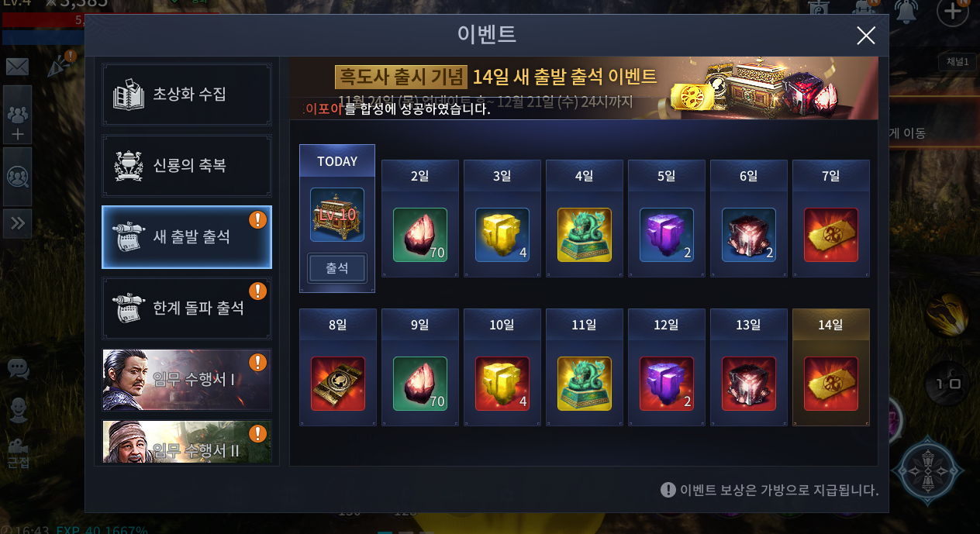Click the 출석 attendance button
The image size is (980, 534).
(x=337, y=268)
